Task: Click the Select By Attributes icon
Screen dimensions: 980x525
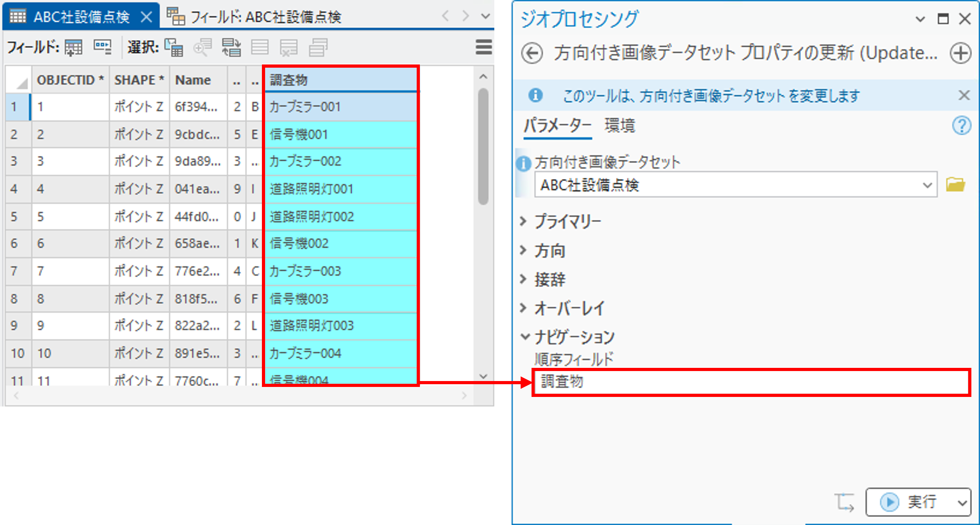Action: [174, 47]
